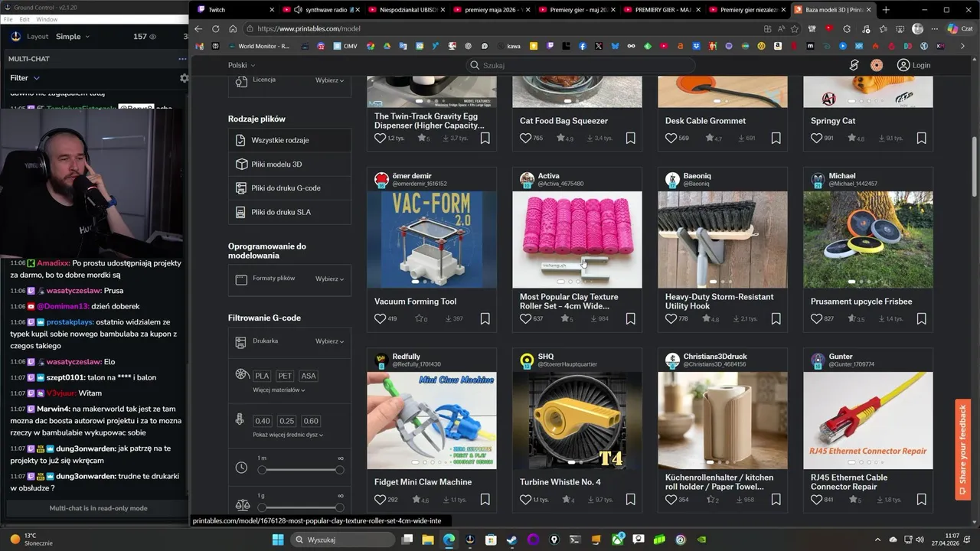The width and height of the screenshot is (980, 551).
Task: Bookmark the Cat Food Bag Squeezer
Action: pos(630,139)
